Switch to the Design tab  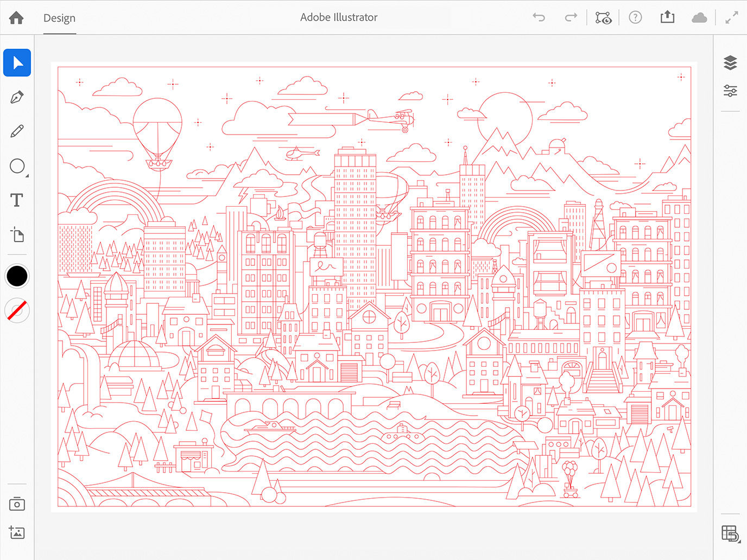coord(59,18)
